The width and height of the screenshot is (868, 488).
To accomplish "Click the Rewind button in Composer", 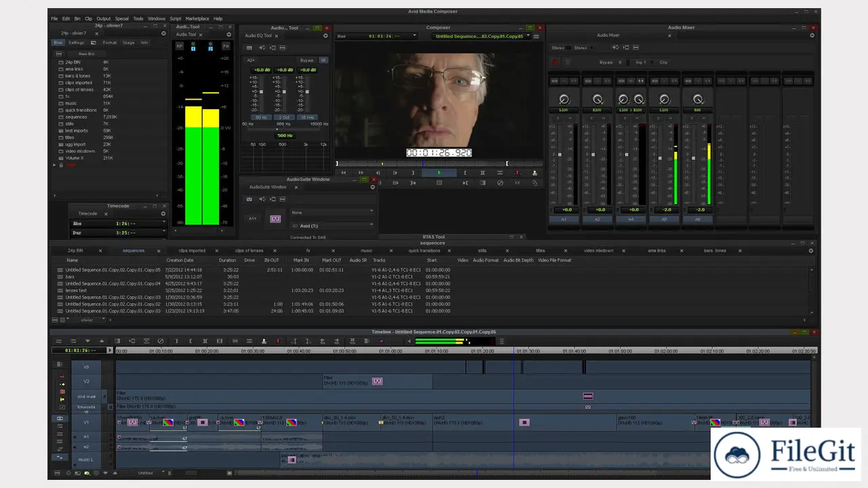I will pyautogui.click(x=344, y=173).
